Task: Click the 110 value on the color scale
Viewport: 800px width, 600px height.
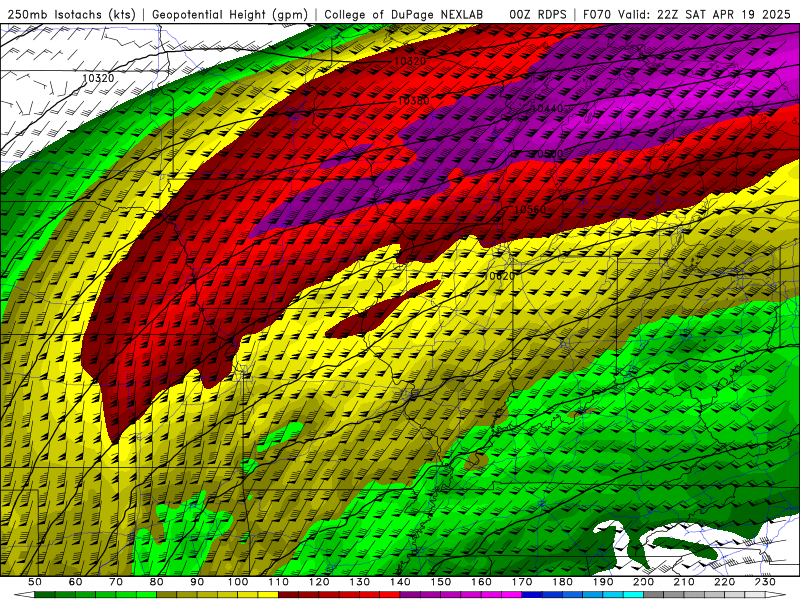Action: 279,582
